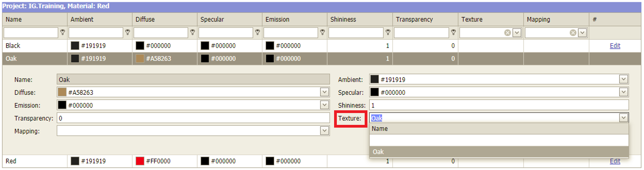The image size is (644, 170).
Task: Toggle the Texture combo box arrow
Action: point(623,118)
